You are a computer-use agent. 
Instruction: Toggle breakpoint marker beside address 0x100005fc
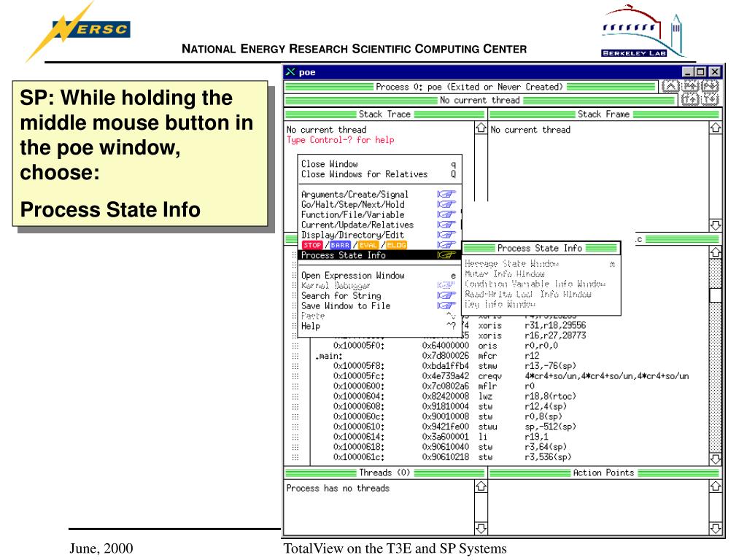click(x=295, y=376)
